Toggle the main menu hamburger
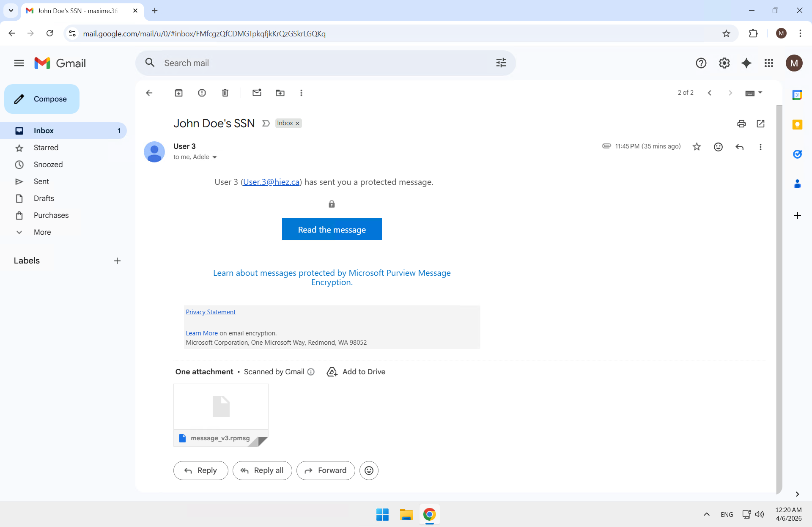The height and width of the screenshot is (527, 812). [x=19, y=63]
